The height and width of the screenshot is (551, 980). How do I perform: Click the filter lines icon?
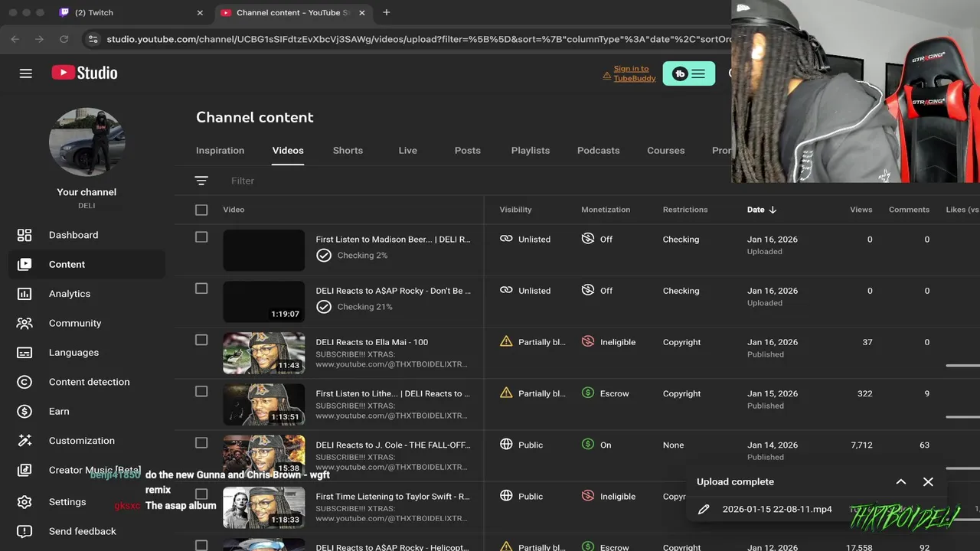(x=201, y=181)
